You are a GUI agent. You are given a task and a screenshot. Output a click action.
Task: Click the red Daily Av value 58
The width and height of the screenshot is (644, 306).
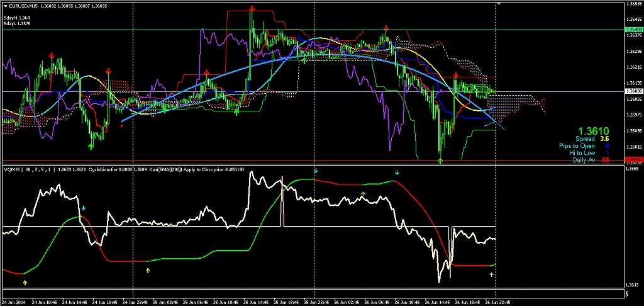606,160
